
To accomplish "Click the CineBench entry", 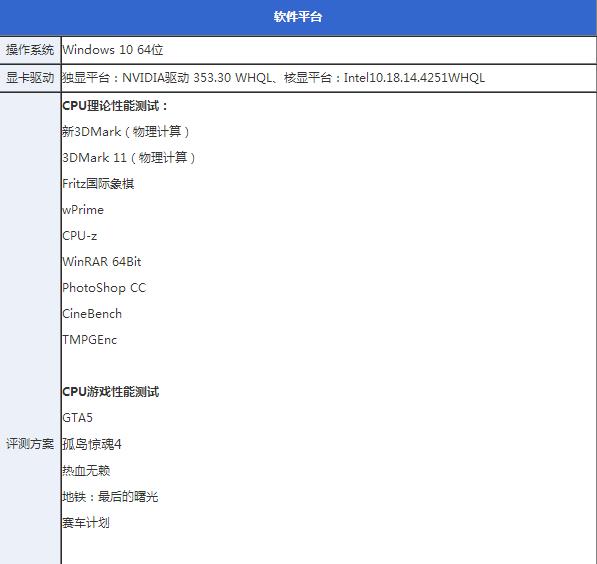I will [x=92, y=314].
